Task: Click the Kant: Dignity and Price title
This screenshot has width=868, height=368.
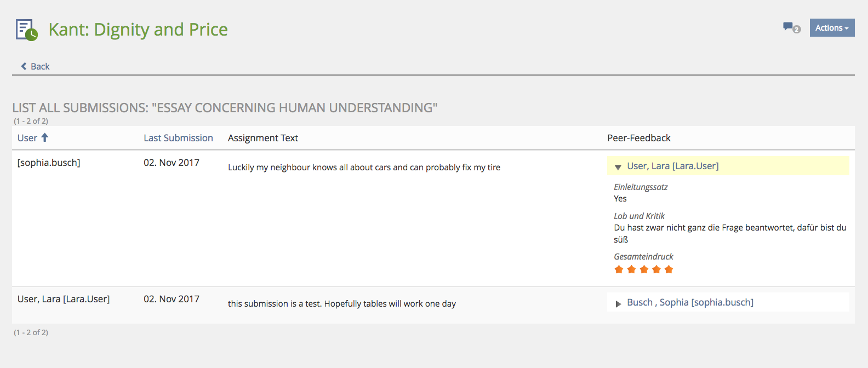Action: [138, 30]
